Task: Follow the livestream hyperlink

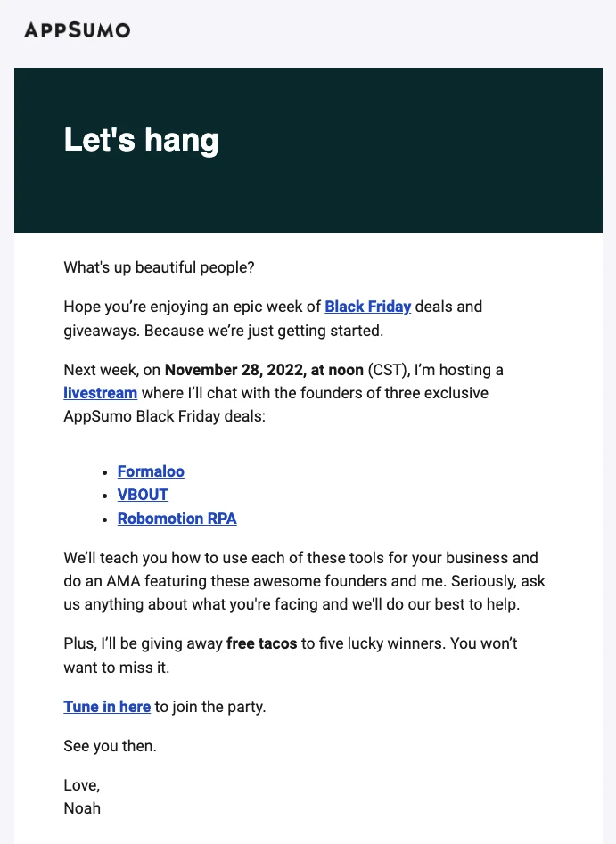Action: click(100, 392)
